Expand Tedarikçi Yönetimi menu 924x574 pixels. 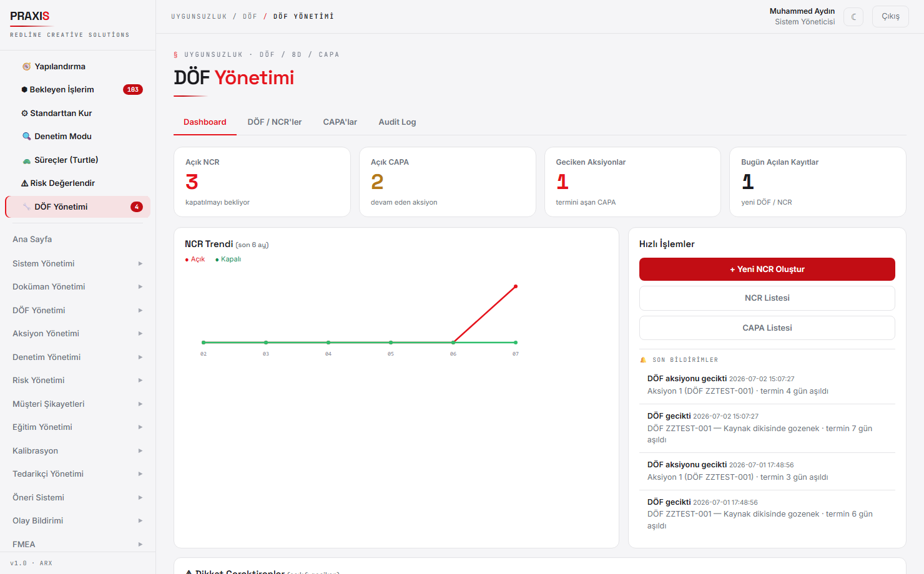tap(77, 474)
